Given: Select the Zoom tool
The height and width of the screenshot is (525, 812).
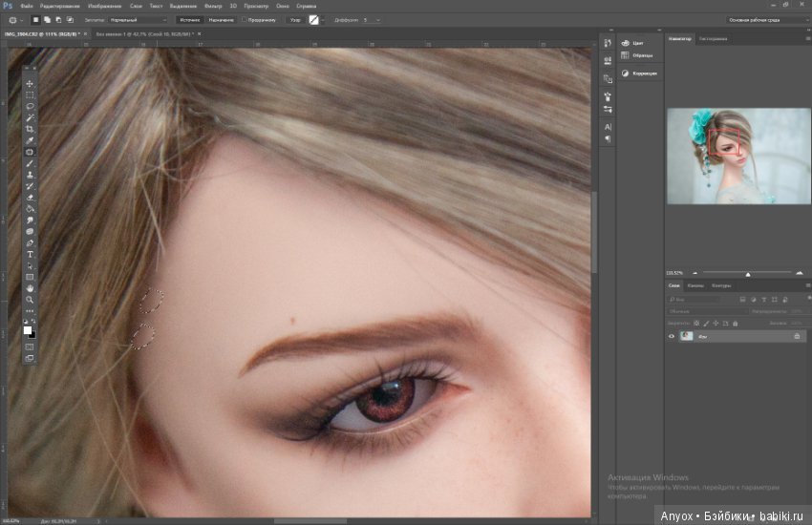Looking at the screenshot, I should click(30, 300).
